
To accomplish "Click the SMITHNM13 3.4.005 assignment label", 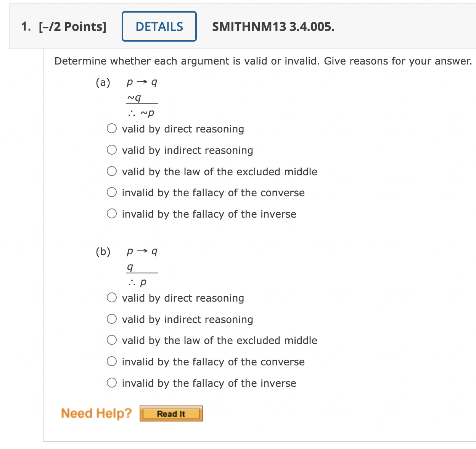I will [x=273, y=27].
